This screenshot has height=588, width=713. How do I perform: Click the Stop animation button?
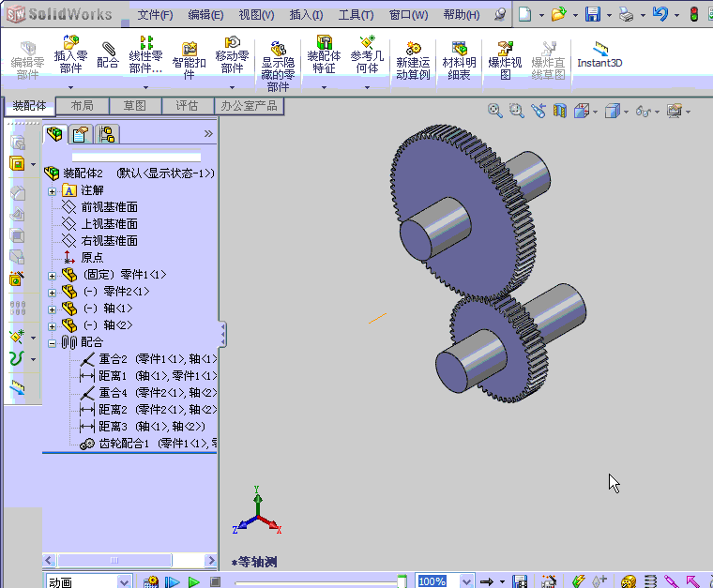pyautogui.click(x=215, y=581)
